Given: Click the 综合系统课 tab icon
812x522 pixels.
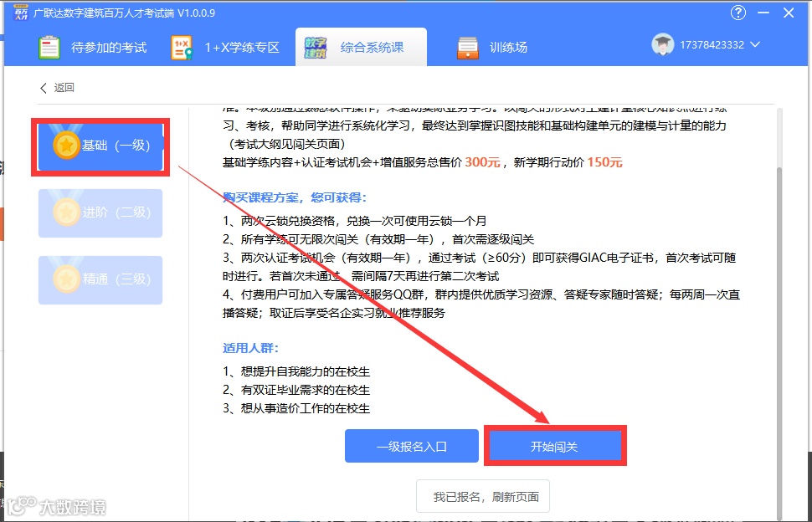Looking at the screenshot, I should pyautogui.click(x=316, y=48).
